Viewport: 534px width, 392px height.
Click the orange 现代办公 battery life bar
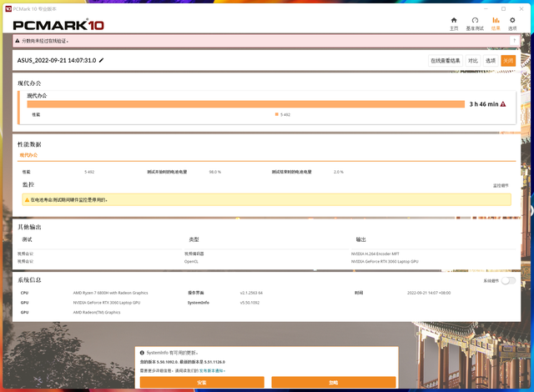pyautogui.click(x=246, y=104)
